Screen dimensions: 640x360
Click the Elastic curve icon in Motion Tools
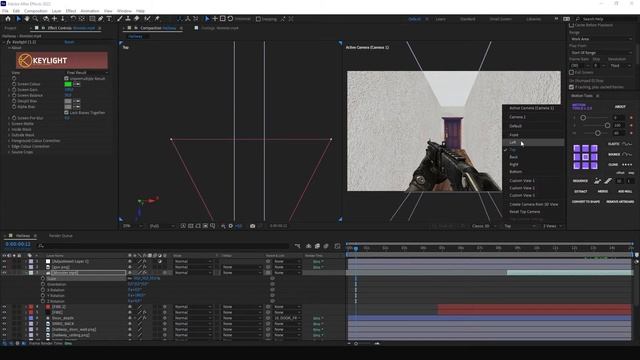pos(627,144)
